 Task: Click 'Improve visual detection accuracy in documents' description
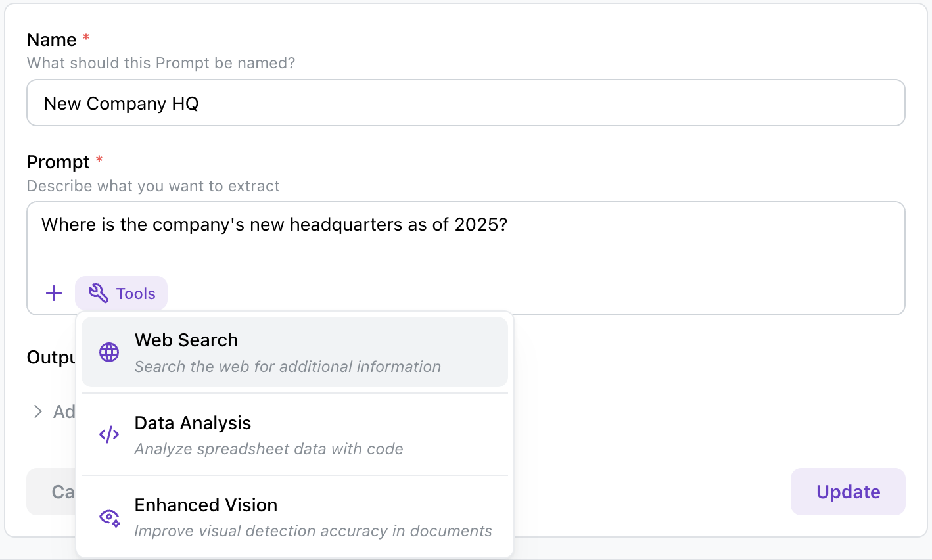pos(313,531)
